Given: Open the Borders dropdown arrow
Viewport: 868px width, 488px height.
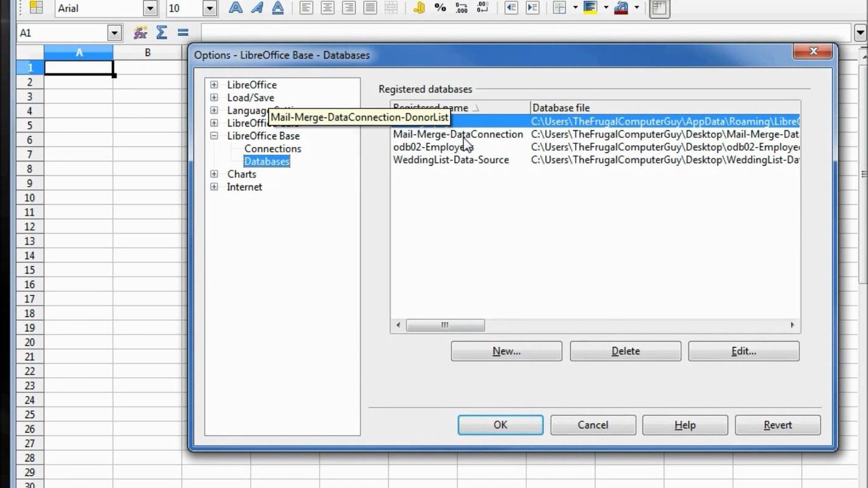Looking at the screenshot, I should click(x=575, y=8).
